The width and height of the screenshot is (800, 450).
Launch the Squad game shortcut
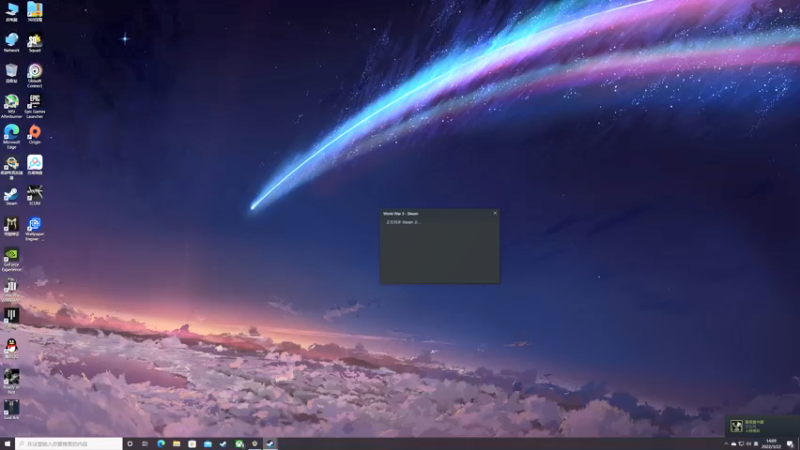click(35, 42)
